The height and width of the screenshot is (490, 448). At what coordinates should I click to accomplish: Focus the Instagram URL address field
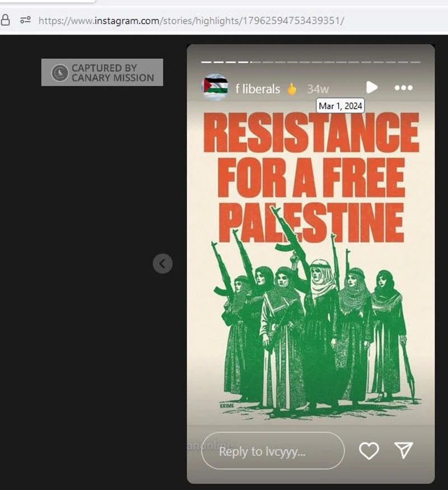(x=191, y=21)
